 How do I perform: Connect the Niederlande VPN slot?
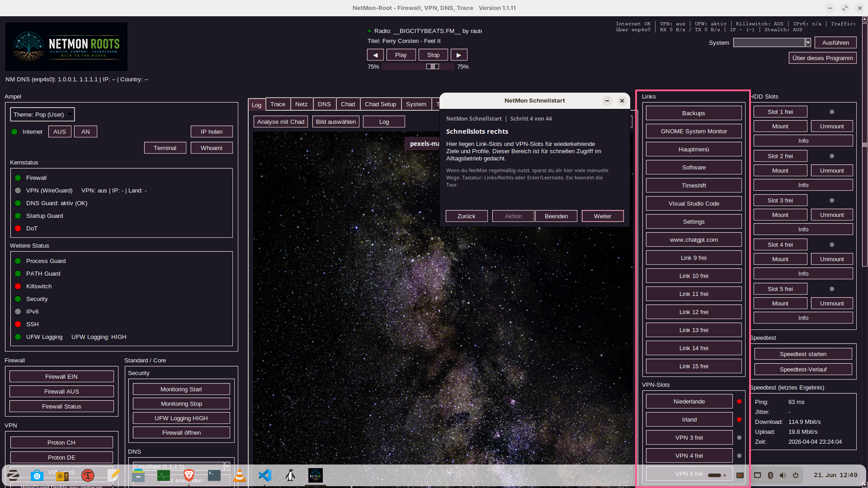pyautogui.click(x=689, y=402)
